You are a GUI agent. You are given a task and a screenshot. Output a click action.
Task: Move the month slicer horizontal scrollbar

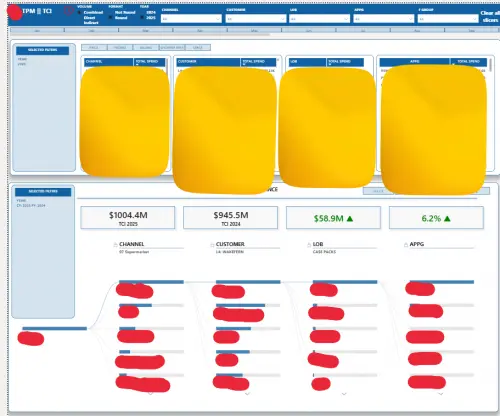(140, 34)
